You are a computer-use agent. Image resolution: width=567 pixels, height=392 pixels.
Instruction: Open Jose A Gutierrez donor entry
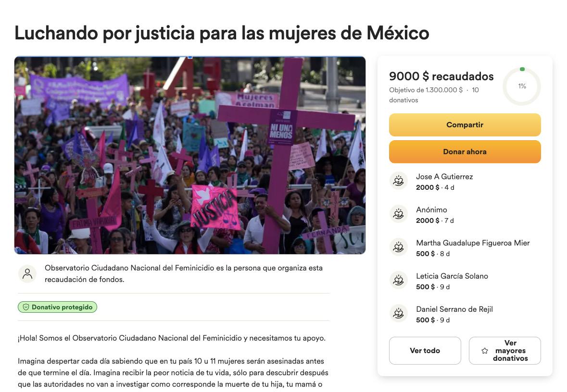[465, 182]
